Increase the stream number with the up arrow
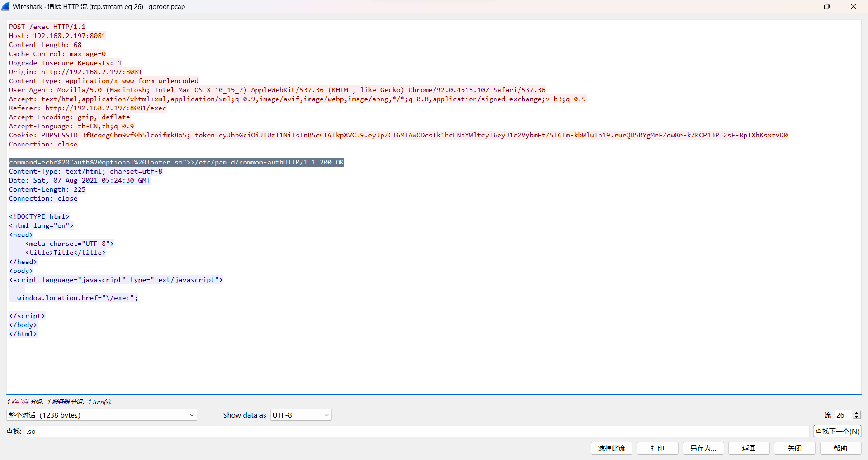868x460 pixels. [x=856, y=413]
